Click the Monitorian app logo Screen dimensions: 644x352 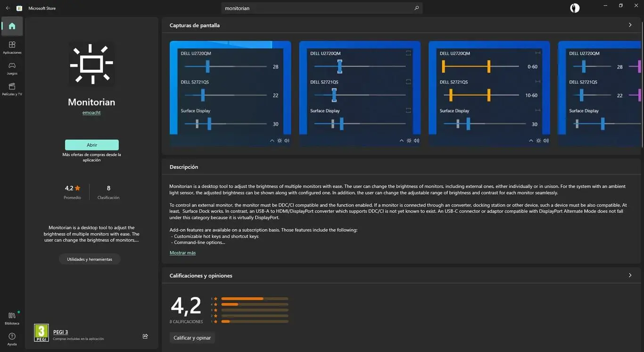point(91,64)
